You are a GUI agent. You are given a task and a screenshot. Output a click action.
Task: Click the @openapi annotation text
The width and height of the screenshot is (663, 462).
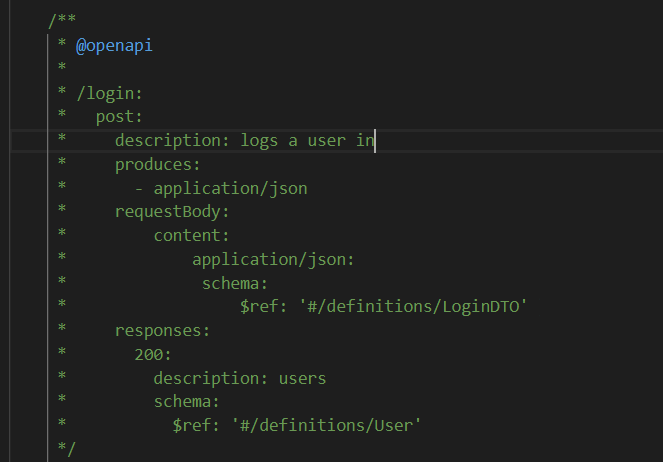114,46
